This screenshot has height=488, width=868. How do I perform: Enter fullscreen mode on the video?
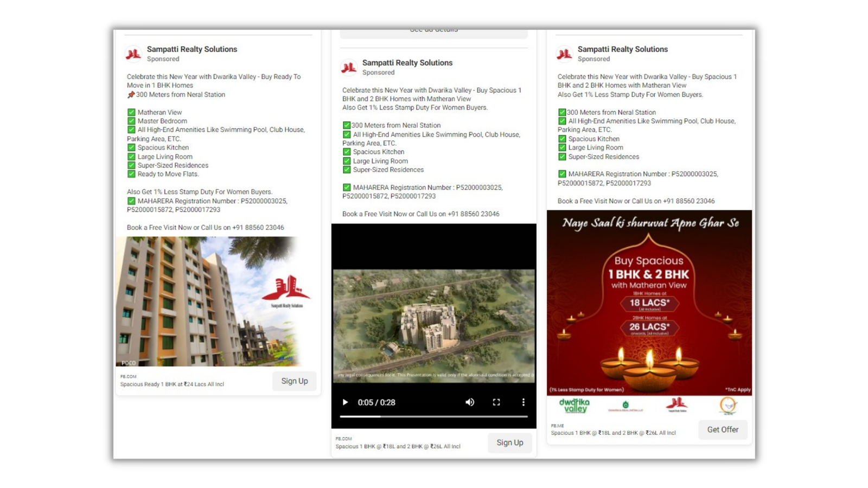(x=496, y=402)
